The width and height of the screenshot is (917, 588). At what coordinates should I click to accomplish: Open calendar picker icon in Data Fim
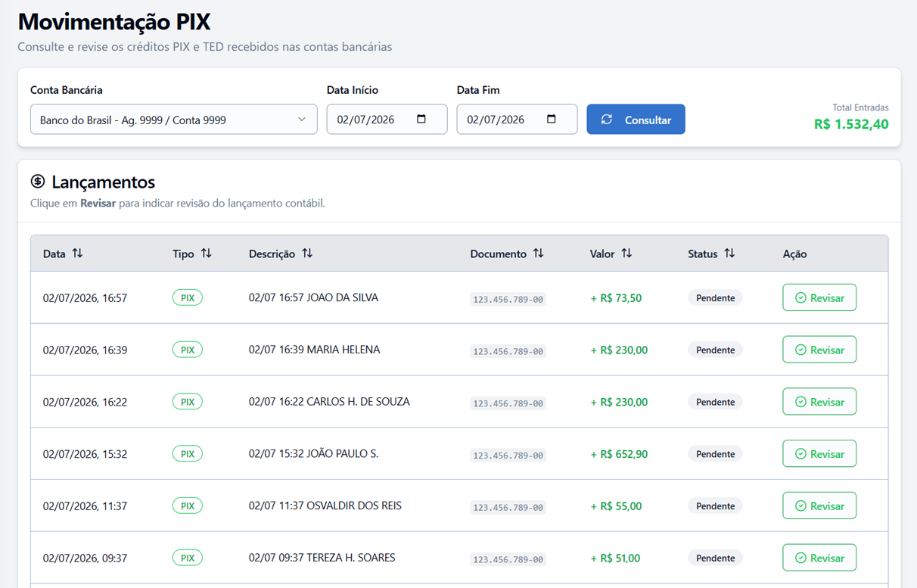click(x=552, y=119)
